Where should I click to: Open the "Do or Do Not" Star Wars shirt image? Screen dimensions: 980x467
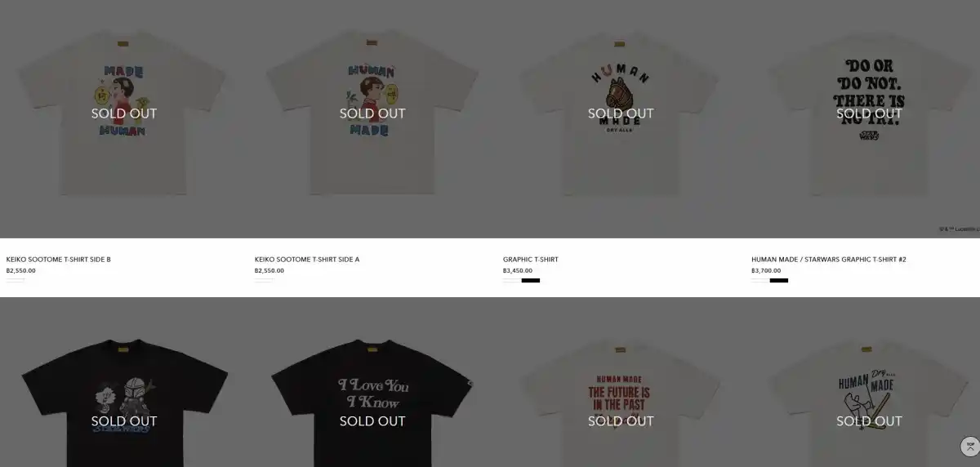coord(869,119)
